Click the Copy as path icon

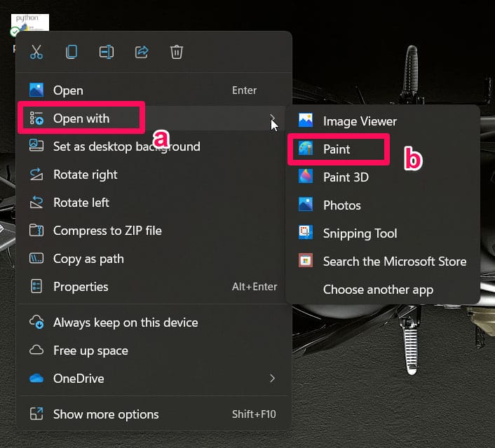[36, 258]
